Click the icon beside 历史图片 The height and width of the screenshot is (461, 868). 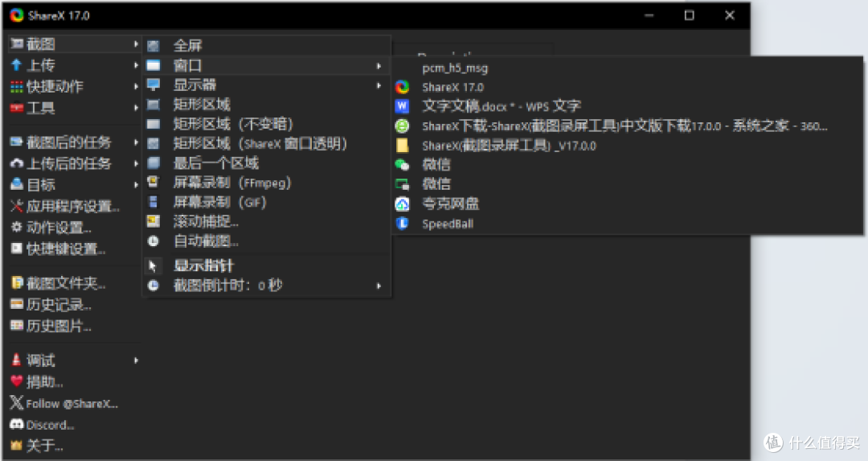tap(17, 325)
